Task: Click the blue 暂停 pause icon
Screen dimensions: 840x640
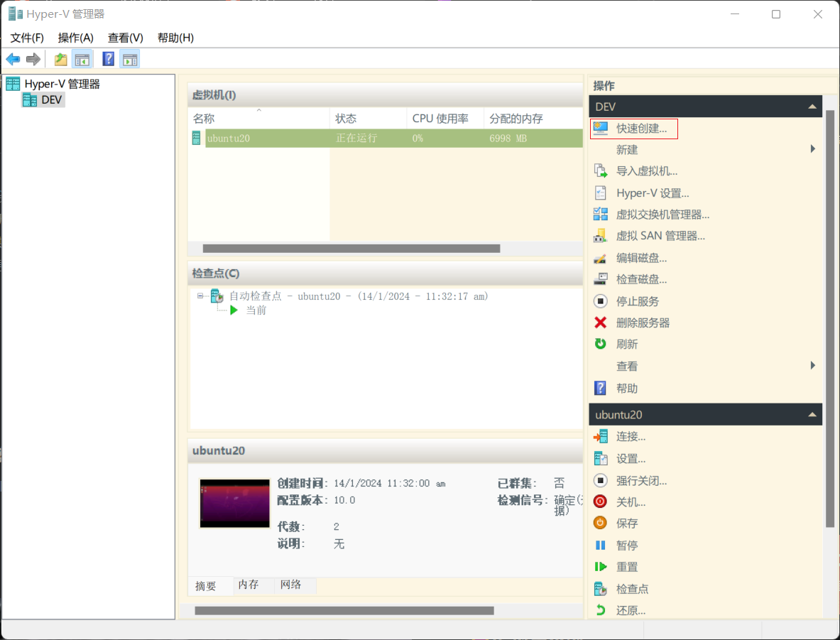Action: [601, 545]
